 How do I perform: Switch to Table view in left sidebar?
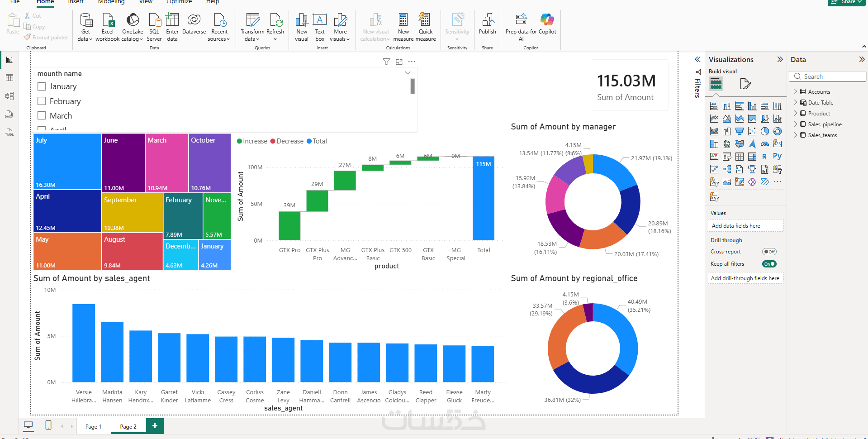coord(9,78)
